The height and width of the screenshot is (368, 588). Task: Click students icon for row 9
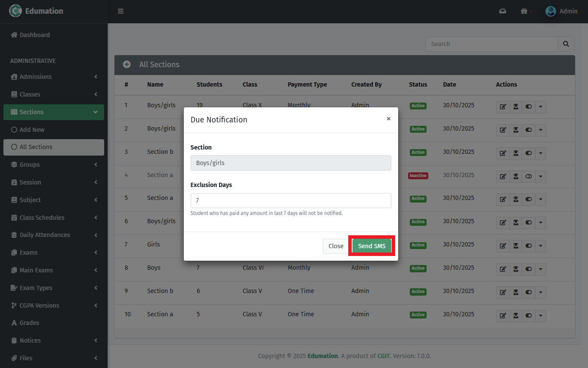click(x=516, y=293)
